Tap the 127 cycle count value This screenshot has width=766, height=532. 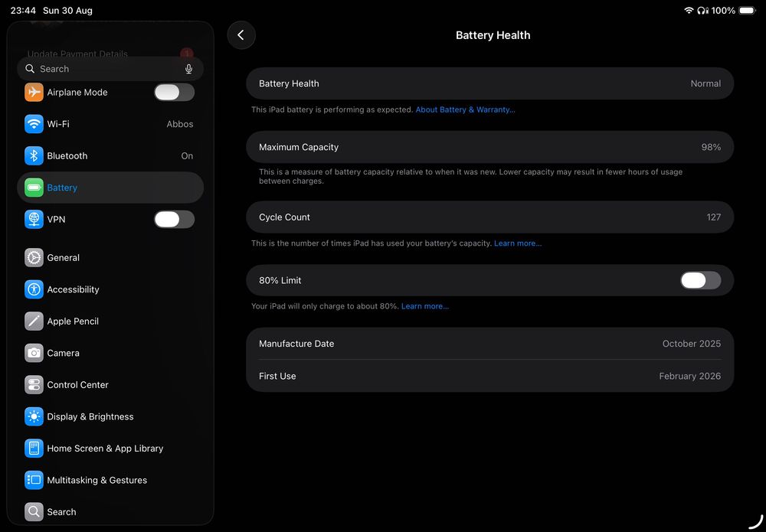(714, 217)
